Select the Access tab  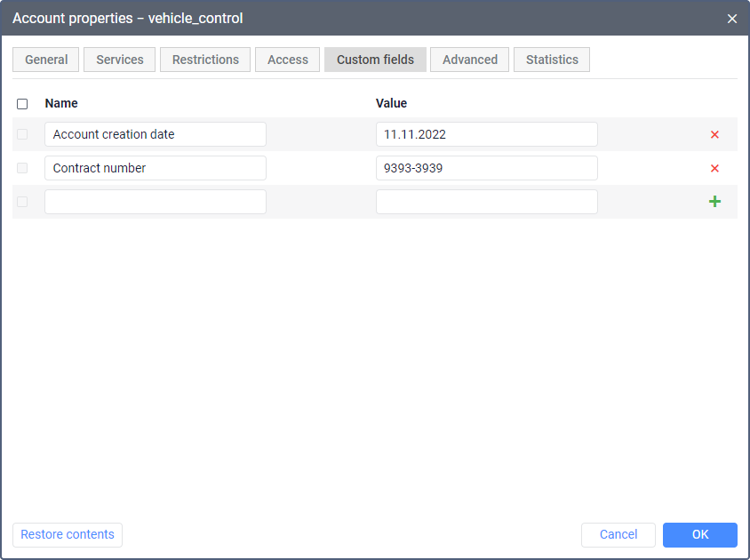click(288, 60)
